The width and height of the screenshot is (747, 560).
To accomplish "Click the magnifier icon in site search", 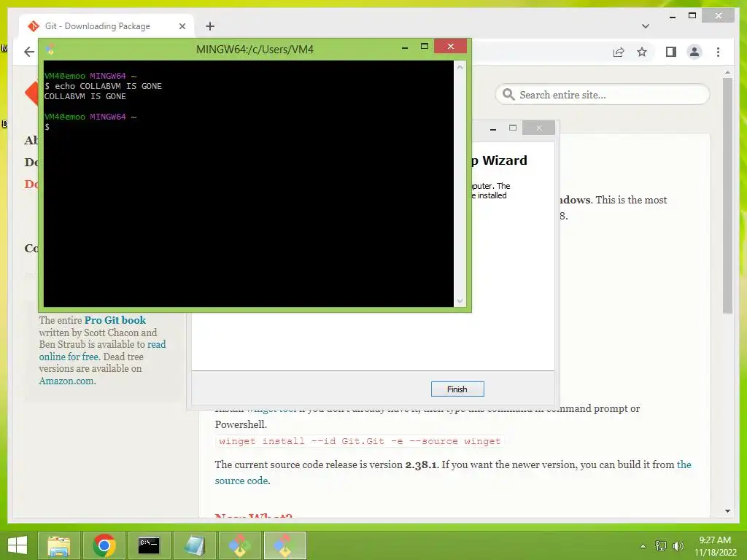I will point(508,94).
